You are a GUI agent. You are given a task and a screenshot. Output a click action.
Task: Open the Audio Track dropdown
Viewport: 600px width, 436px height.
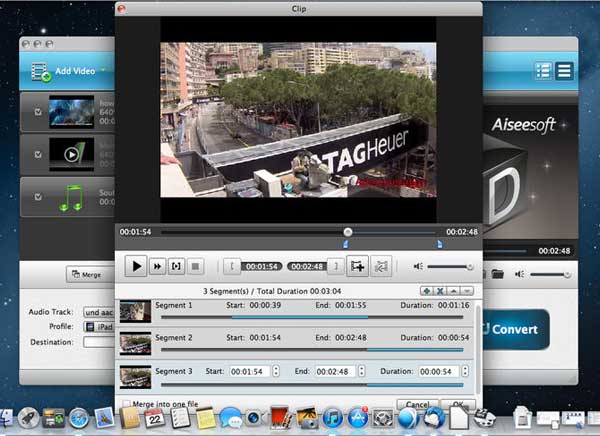(99, 312)
